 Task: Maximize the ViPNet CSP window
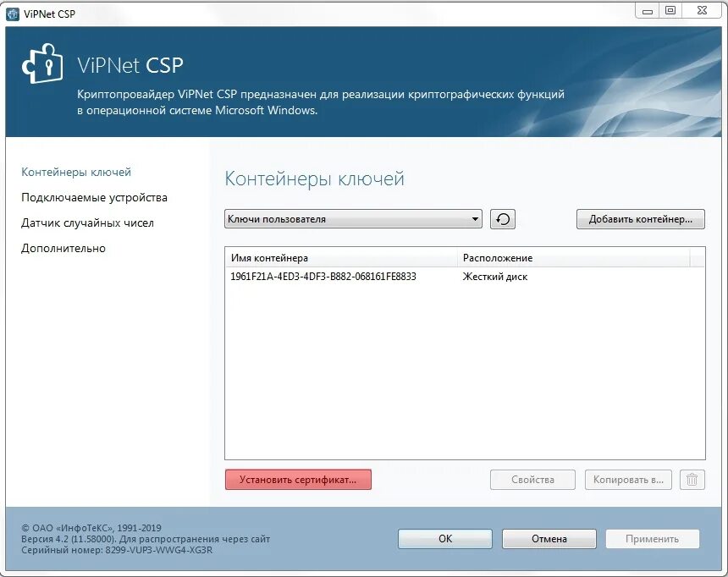pos(670,11)
